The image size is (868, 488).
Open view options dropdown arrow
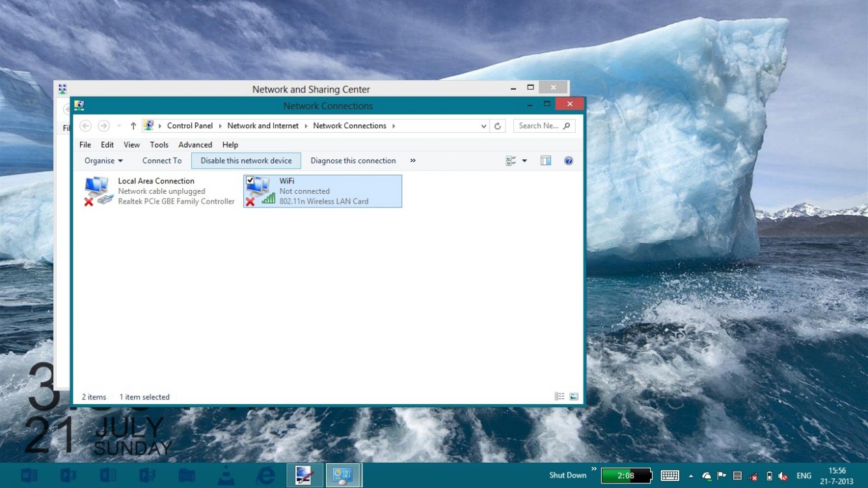pos(524,161)
